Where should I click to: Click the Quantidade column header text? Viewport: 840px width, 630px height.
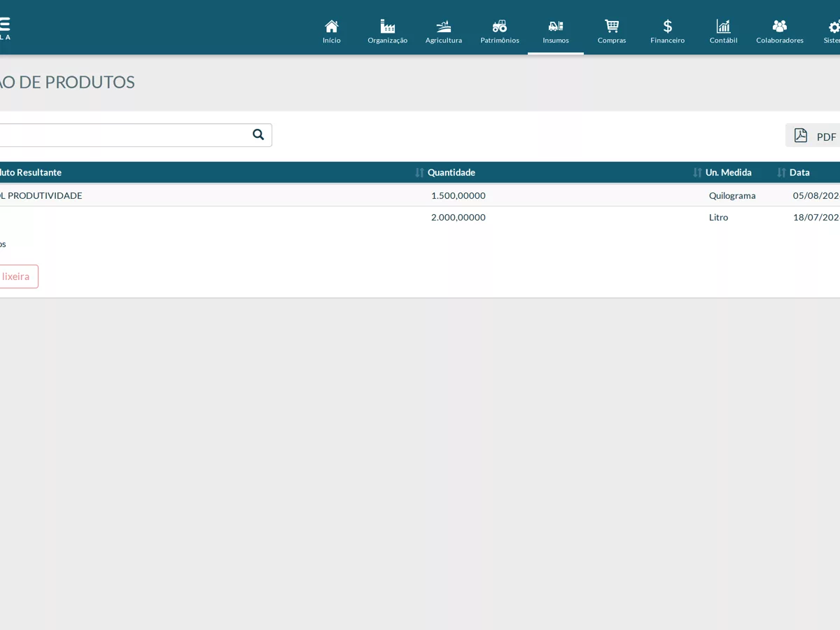click(451, 172)
